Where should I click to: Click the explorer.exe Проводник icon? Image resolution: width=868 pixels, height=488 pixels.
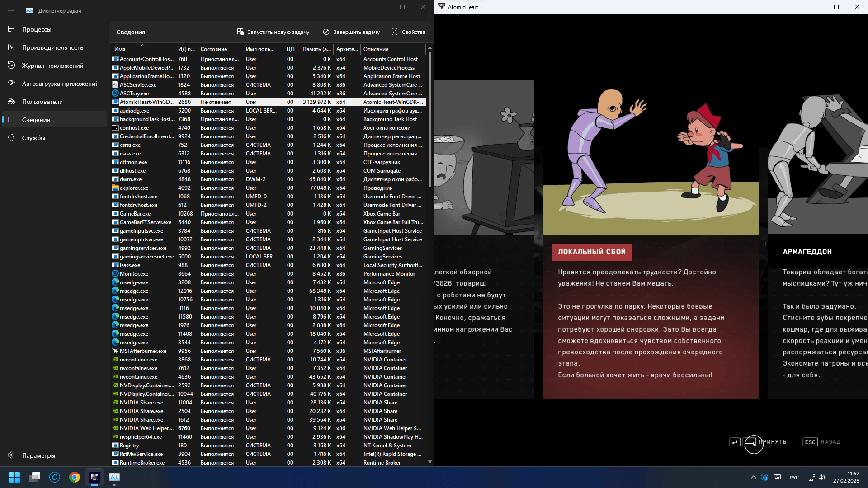click(x=115, y=188)
